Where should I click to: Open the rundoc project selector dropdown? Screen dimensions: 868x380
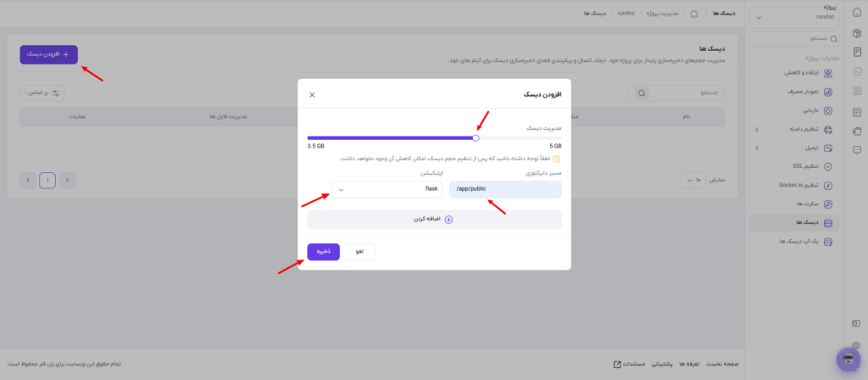pos(793,17)
